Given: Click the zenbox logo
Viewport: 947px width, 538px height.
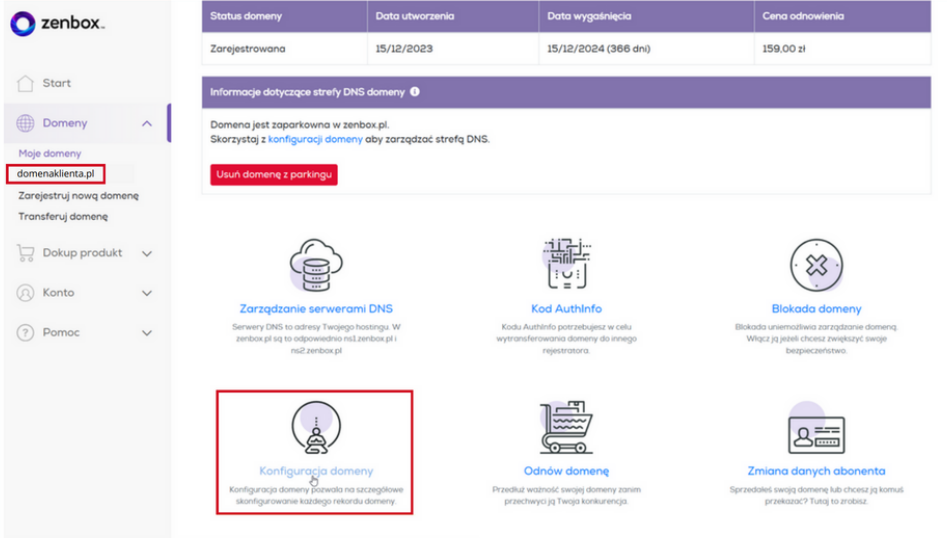Looking at the screenshot, I should (x=59, y=23).
